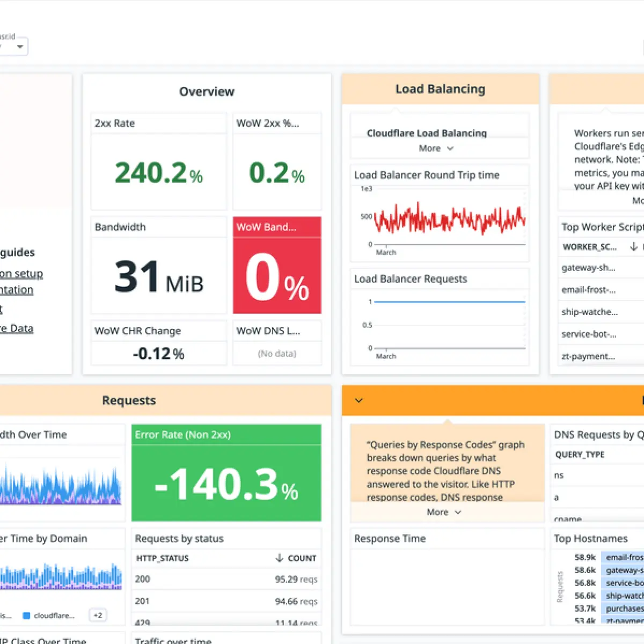Click the Load Balancing section header

[440, 89]
